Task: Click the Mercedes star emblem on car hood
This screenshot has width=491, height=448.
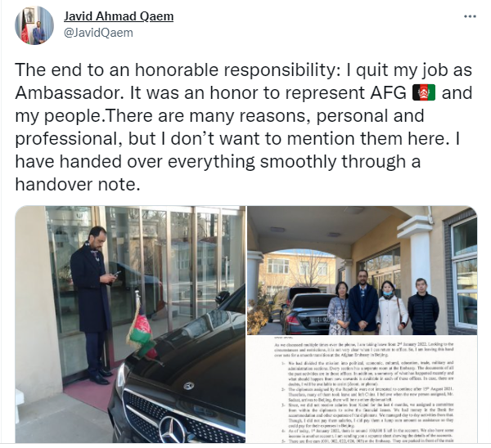Action: click(188, 385)
